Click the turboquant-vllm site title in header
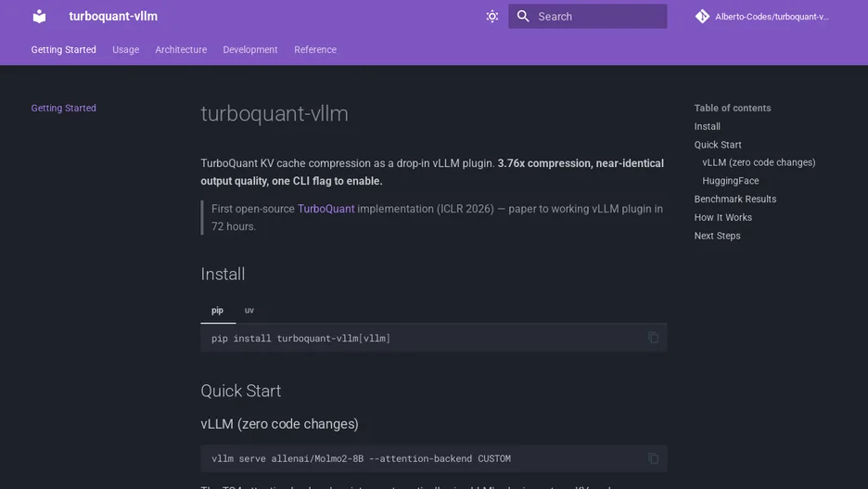The height and width of the screenshot is (489, 868). pyautogui.click(x=113, y=17)
